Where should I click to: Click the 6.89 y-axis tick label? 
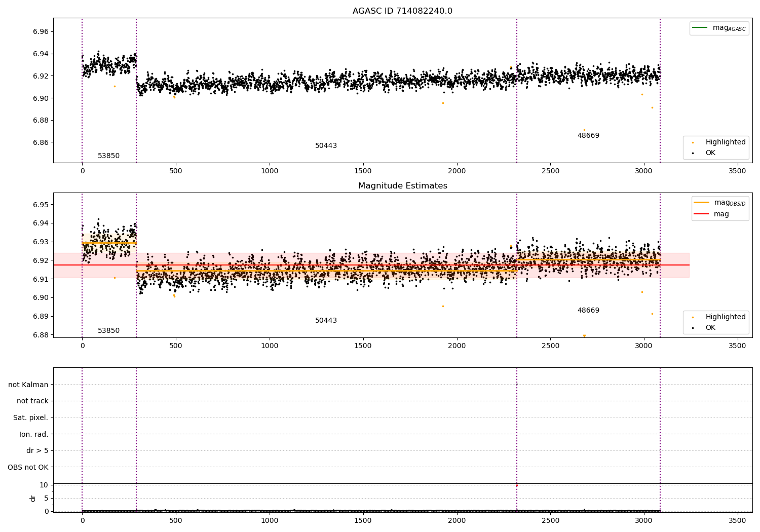(x=41, y=316)
